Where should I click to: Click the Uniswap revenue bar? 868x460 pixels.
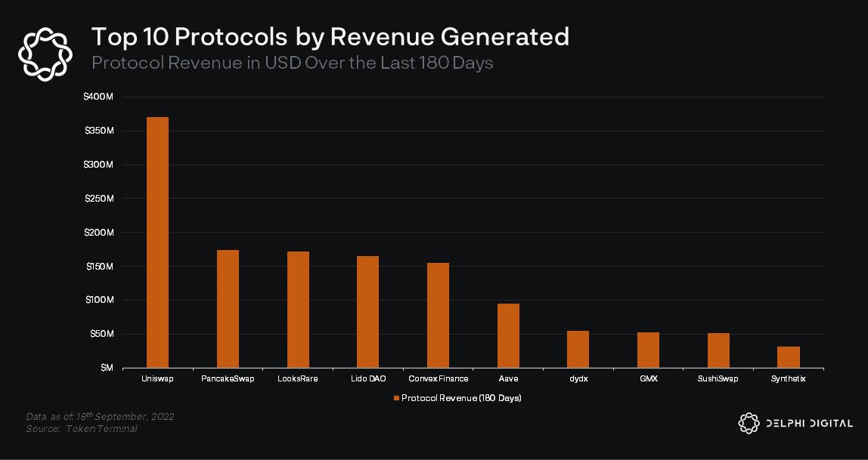click(157, 242)
